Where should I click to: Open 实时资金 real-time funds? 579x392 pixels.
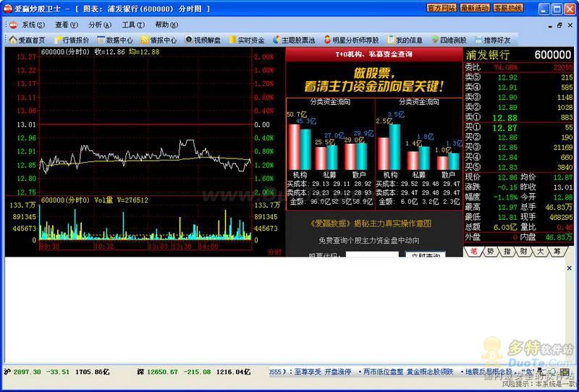pyautogui.click(x=247, y=40)
